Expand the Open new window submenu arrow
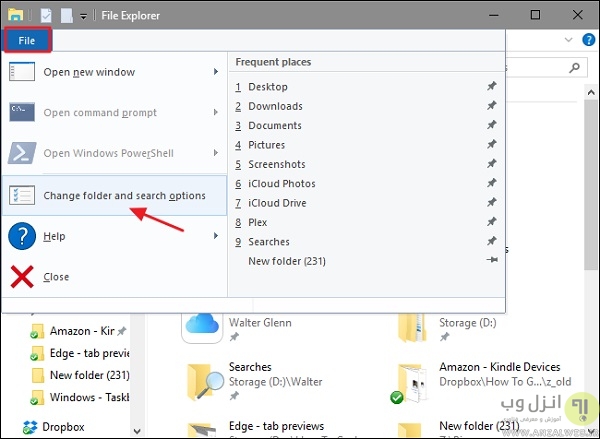Screen dimensions: 600x439 tap(216, 72)
